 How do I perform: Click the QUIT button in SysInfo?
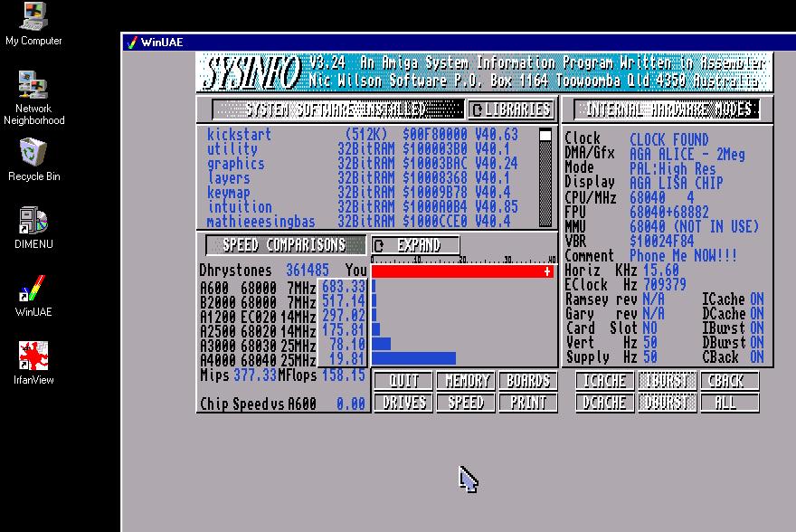pos(403,381)
